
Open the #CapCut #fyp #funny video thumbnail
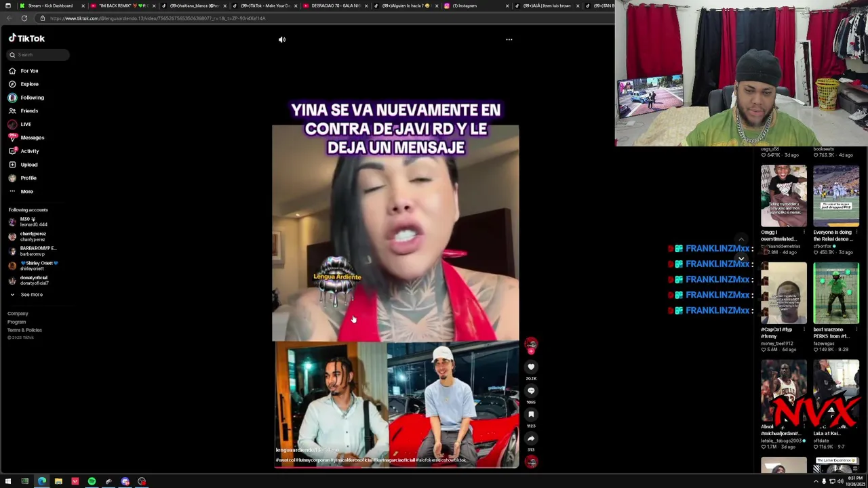click(784, 293)
